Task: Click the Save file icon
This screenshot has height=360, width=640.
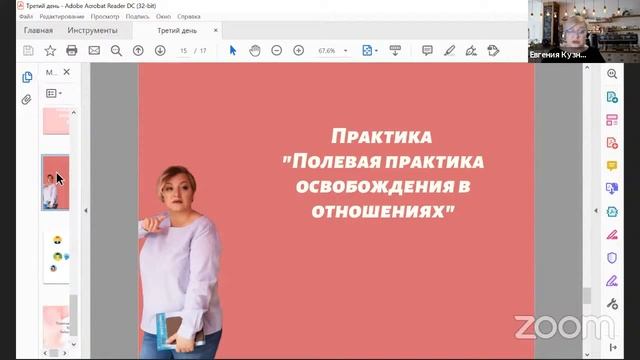Action: click(x=28, y=51)
